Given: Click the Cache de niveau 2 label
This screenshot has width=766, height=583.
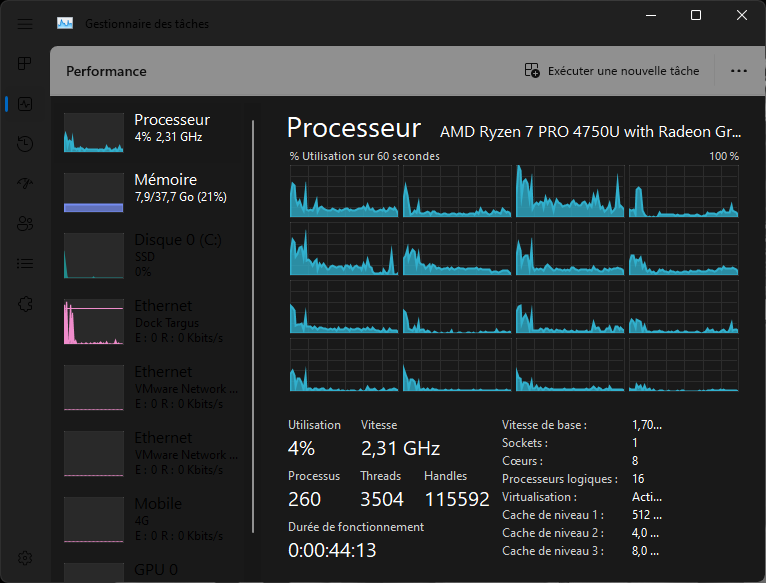Looking at the screenshot, I should [x=553, y=533].
